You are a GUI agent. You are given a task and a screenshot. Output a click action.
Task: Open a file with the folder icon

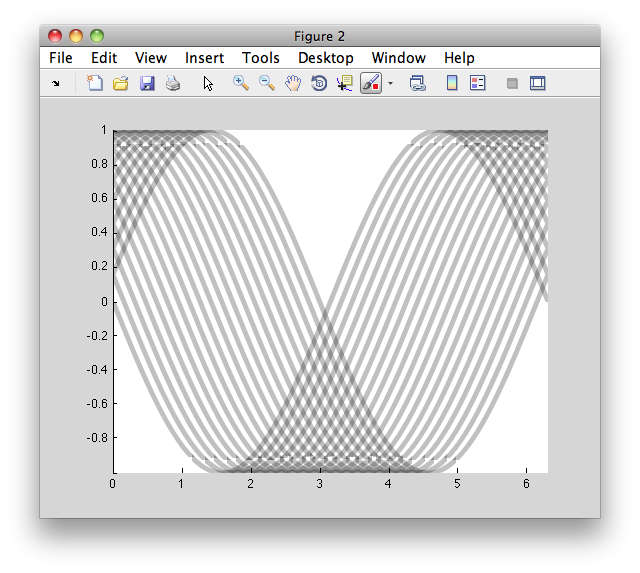point(121,83)
